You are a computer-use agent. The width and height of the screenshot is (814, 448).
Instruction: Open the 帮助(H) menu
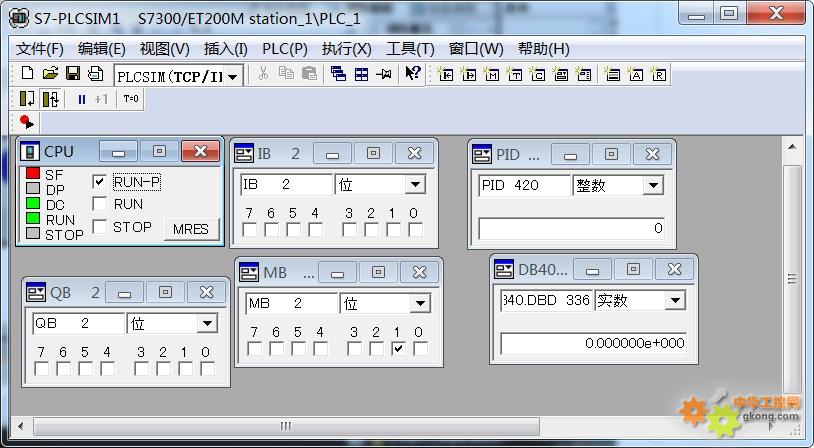click(544, 49)
